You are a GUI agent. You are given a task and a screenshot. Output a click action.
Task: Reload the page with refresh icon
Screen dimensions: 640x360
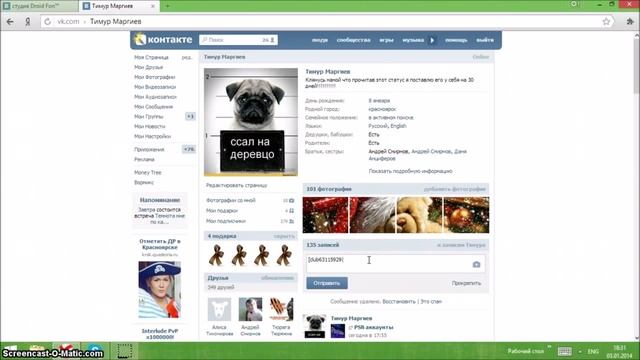click(x=47, y=22)
